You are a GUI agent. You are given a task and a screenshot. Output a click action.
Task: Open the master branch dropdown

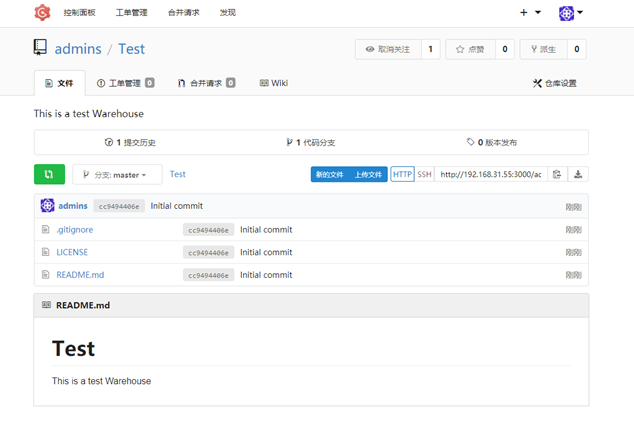pos(117,174)
